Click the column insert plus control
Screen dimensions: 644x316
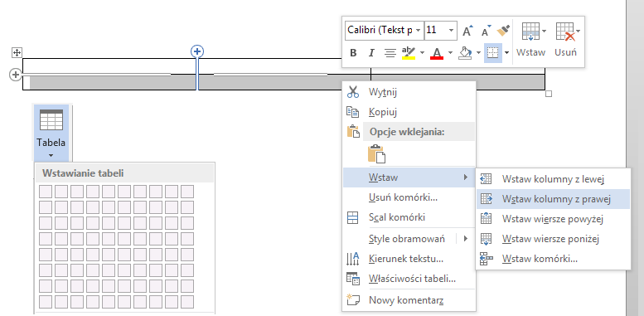(x=197, y=51)
